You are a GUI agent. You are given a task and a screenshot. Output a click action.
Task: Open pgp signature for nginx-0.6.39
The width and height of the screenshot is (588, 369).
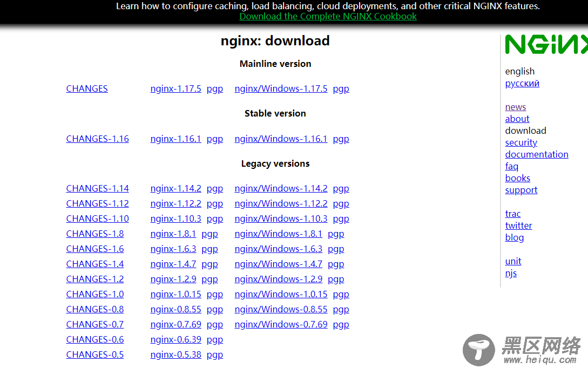coord(215,340)
